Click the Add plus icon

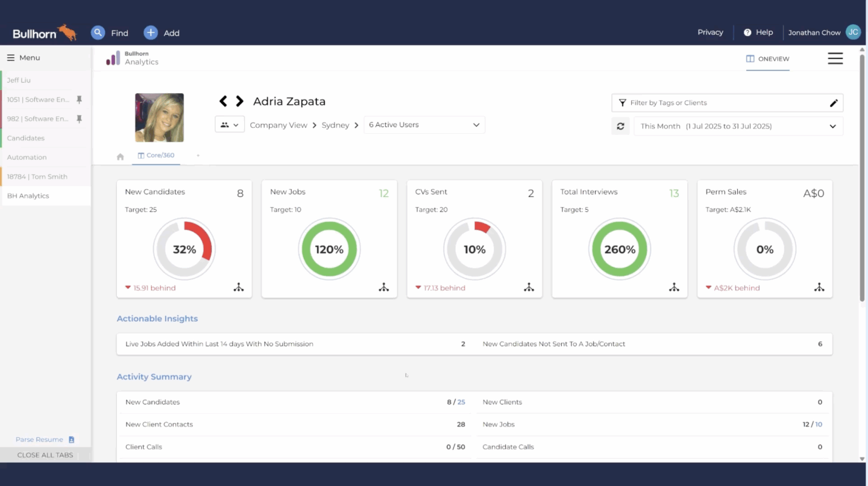pos(151,33)
